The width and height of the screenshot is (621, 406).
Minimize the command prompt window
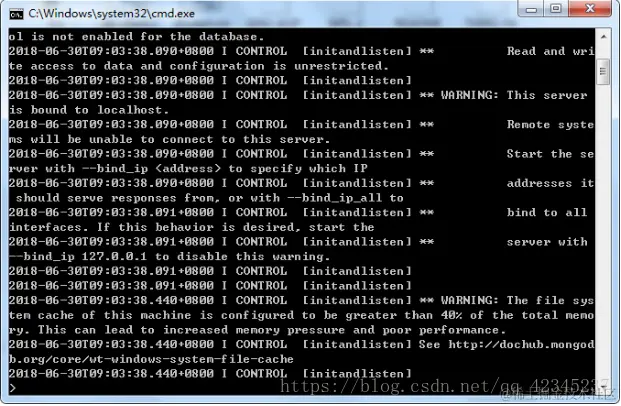point(531,9)
